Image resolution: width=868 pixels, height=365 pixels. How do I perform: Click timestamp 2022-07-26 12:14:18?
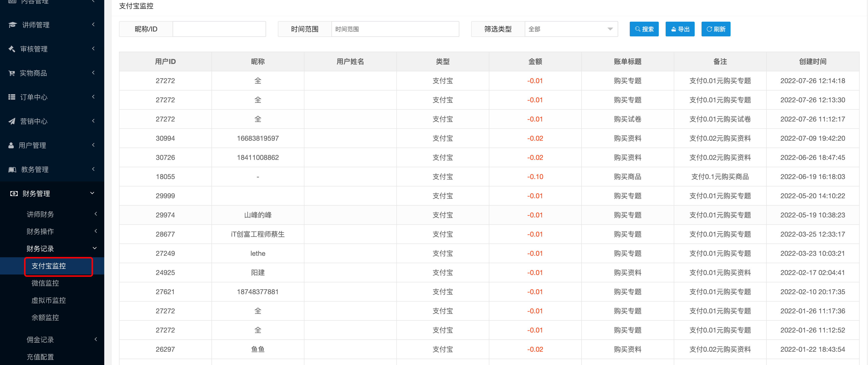(x=812, y=80)
